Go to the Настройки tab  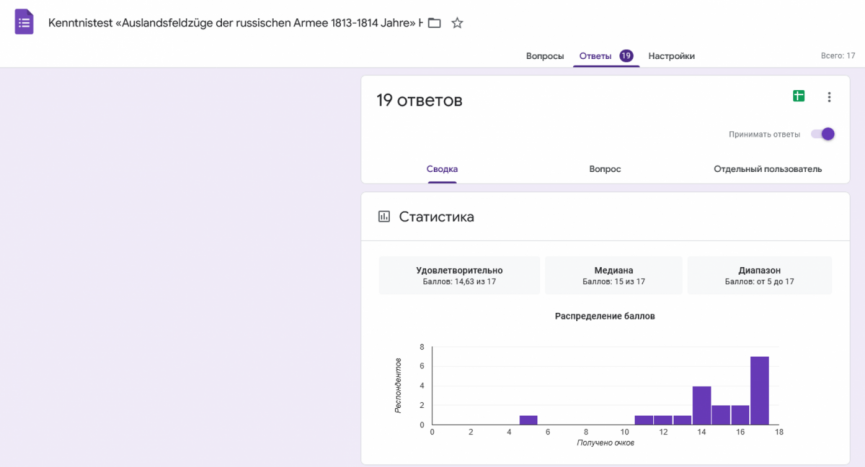pyautogui.click(x=671, y=56)
